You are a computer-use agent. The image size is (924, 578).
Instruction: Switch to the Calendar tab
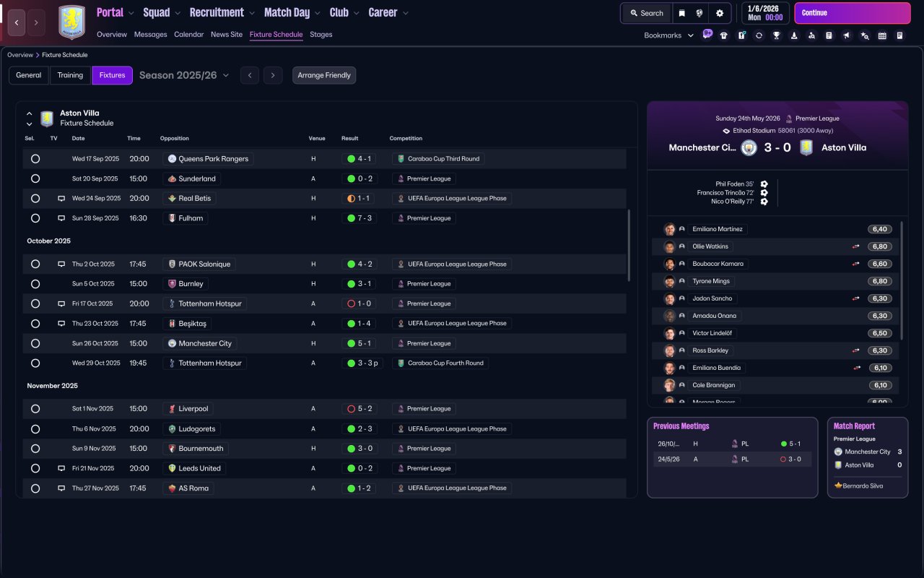point(188,35)
